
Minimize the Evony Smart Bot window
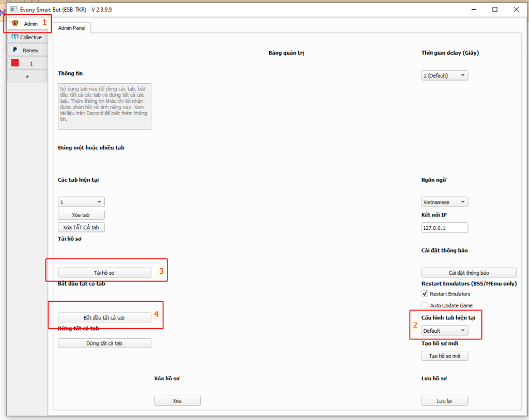click(x=473, y=9)
